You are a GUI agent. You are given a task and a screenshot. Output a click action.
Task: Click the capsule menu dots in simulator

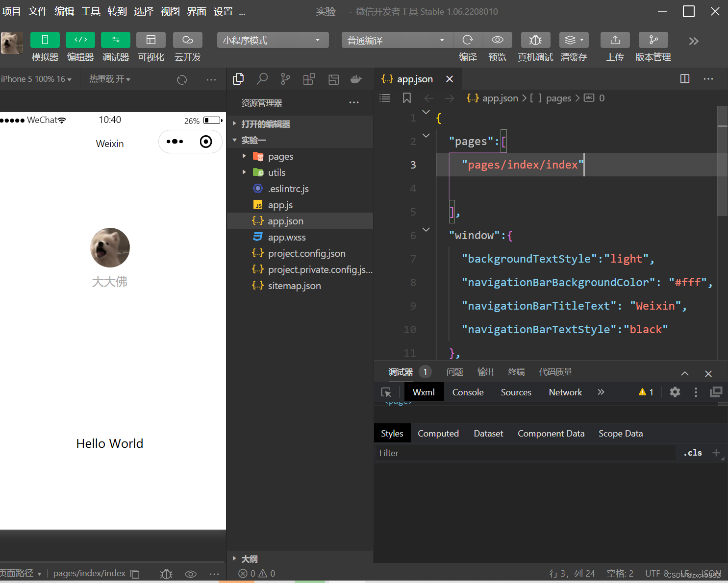coord(175,142)
